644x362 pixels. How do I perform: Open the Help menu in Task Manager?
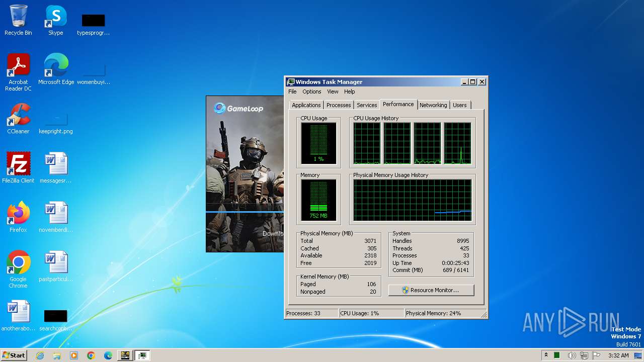click(350, 92)
